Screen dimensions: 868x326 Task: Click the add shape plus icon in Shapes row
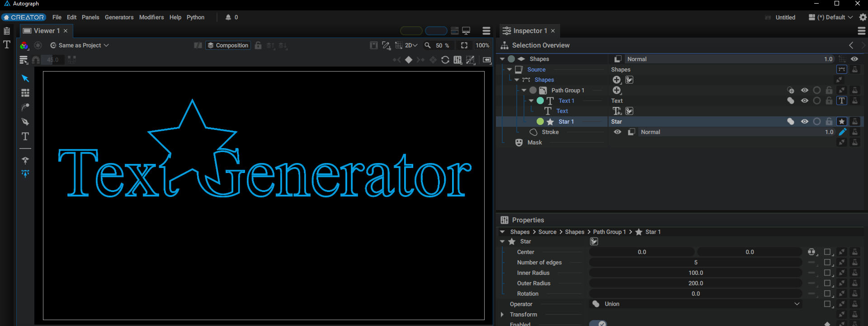[617, 80]
